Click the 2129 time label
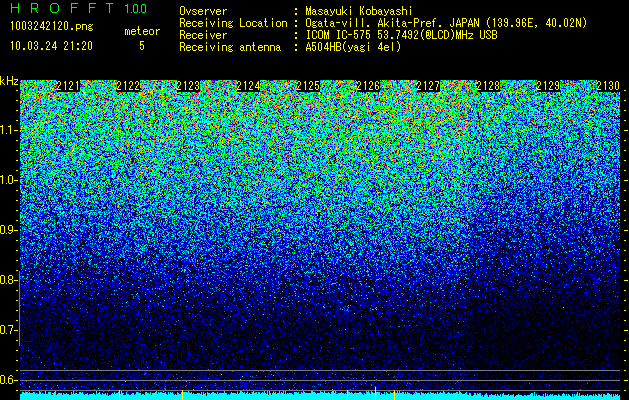The image size is (629, 400). coord(548,86)
